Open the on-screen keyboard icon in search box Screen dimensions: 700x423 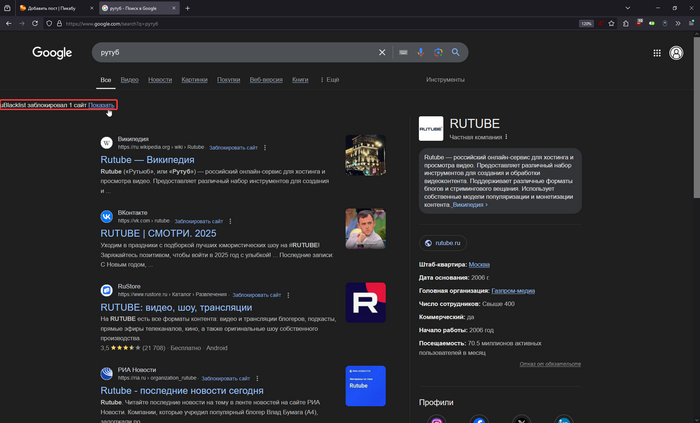tap(403, 52)
